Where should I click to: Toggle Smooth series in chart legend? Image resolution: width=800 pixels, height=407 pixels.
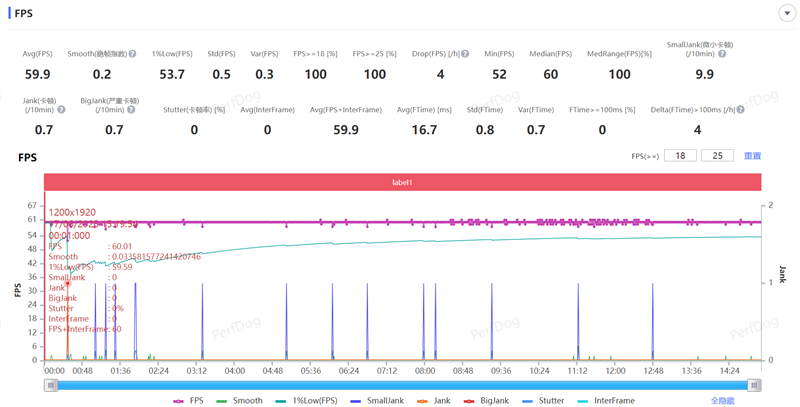(240, 401)
